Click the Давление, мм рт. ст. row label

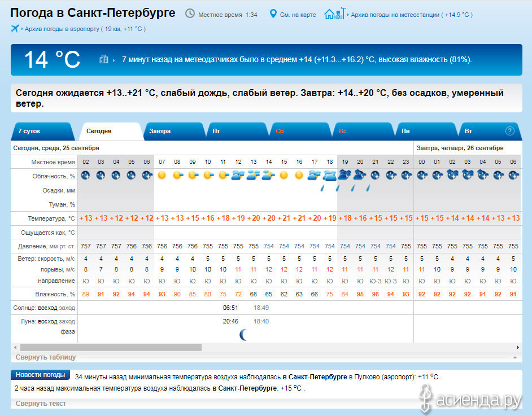pos(46,246)
